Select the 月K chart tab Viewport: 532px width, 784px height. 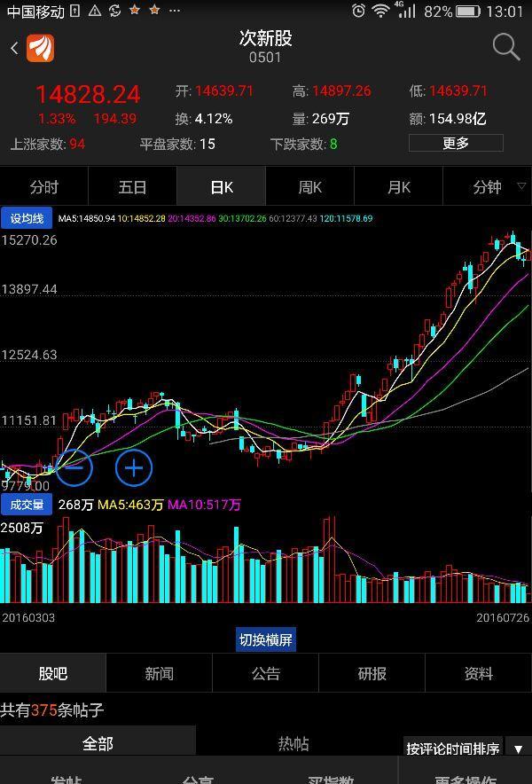coord(398,187)
